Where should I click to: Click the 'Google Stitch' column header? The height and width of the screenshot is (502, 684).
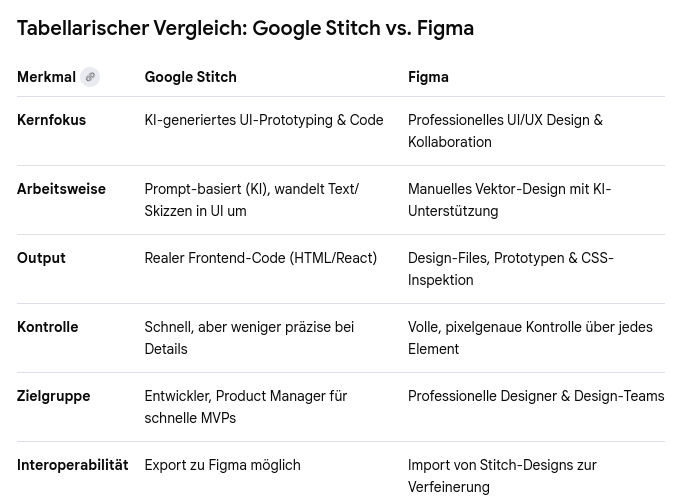tap(190, 77)
